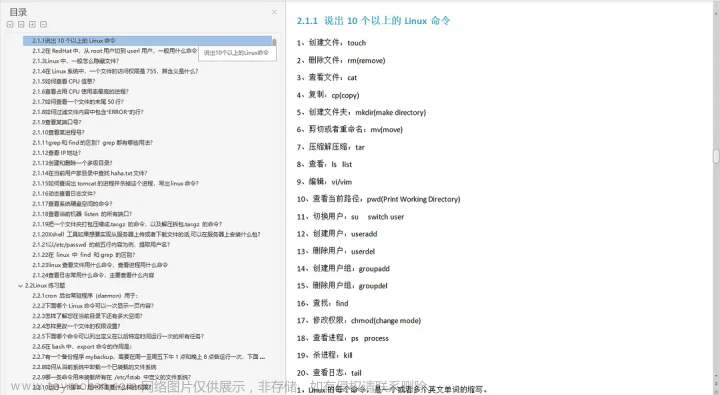Image resolution: width=720 pixels, height=395 pixels.
Task: Click the minus icon in outline toolbar
Action: pyautogui.click(x=43, y=24)
